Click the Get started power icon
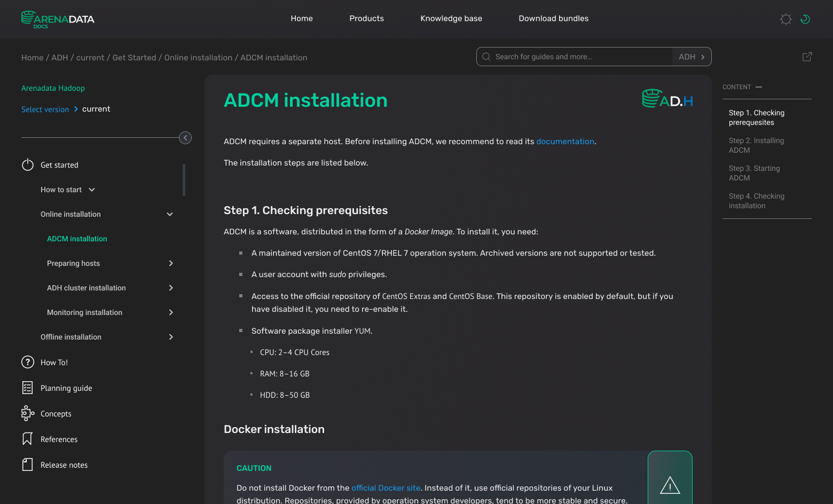 tap(28, 164)
